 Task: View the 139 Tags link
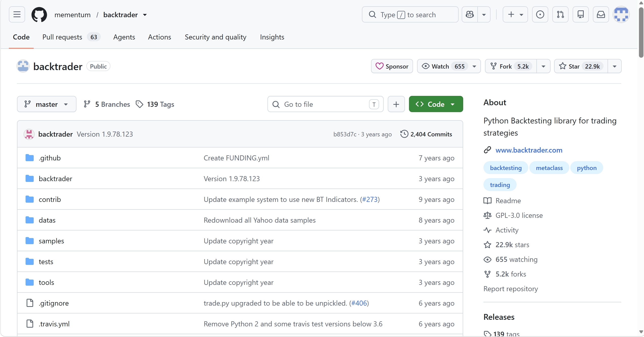[155, 104]
